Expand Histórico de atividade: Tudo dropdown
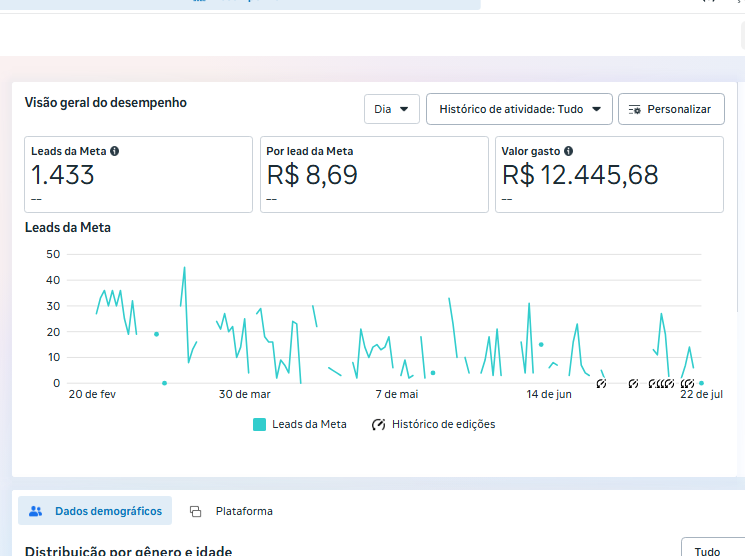745x556 pixels. tap(519, 109)
